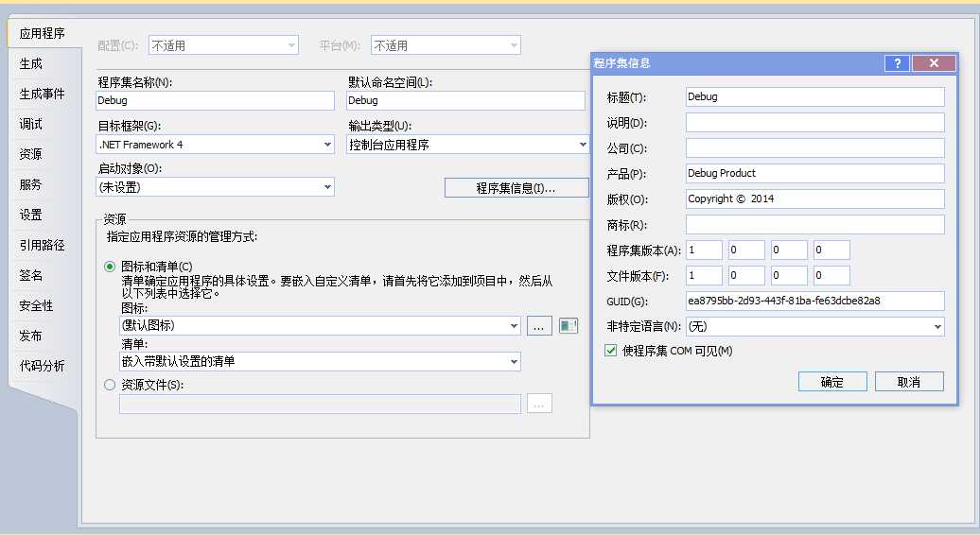Click the empty 说明 field
The width and height of the screenshot is (980, 535).
point(815,122)
